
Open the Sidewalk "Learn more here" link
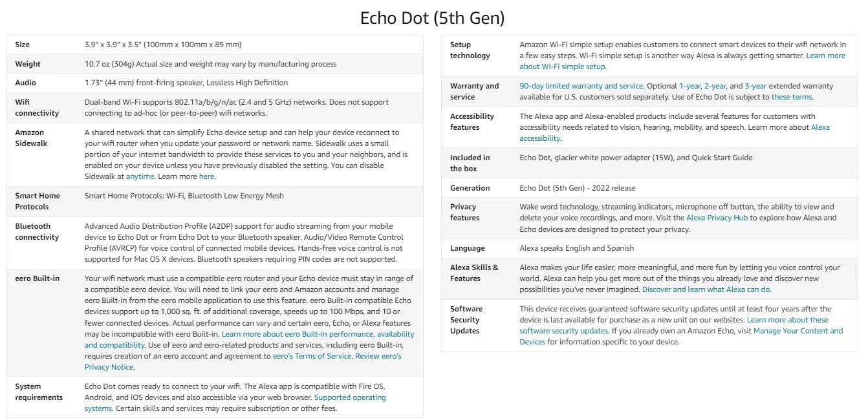coord(206,176)
